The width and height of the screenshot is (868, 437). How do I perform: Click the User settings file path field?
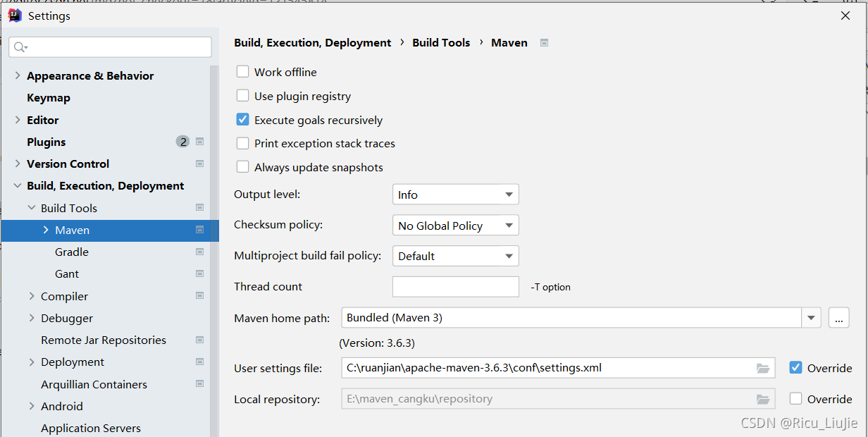click(558, 368)
